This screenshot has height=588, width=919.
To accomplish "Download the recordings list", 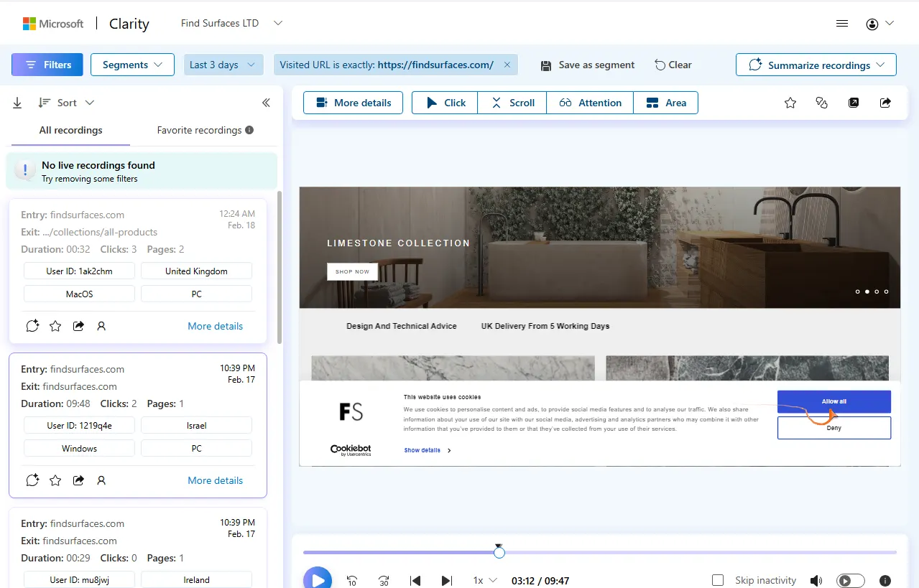I will pos(17,103).
